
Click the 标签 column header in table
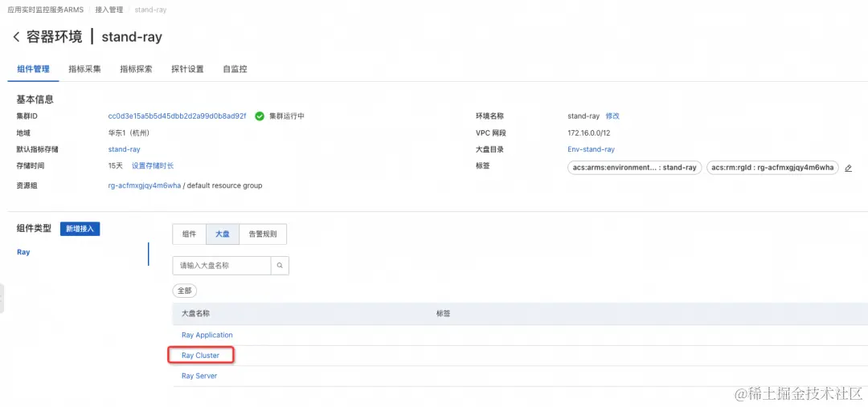444,314
